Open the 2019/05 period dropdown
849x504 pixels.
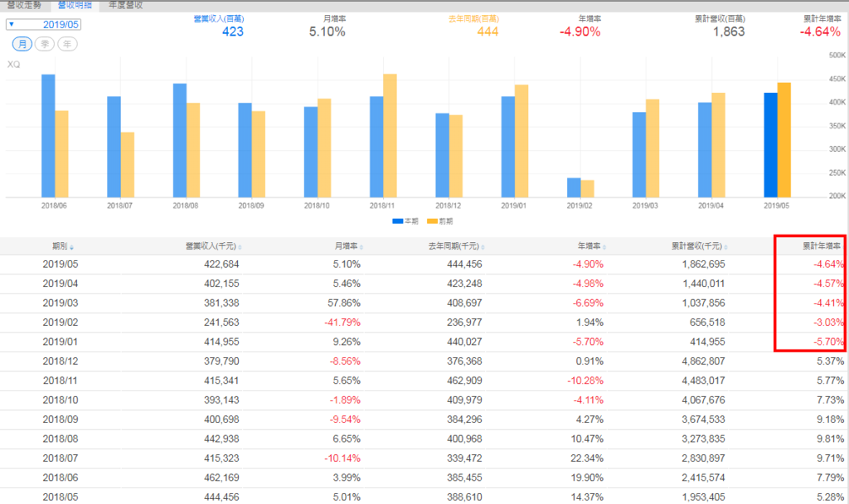click(x=43, y=24)
